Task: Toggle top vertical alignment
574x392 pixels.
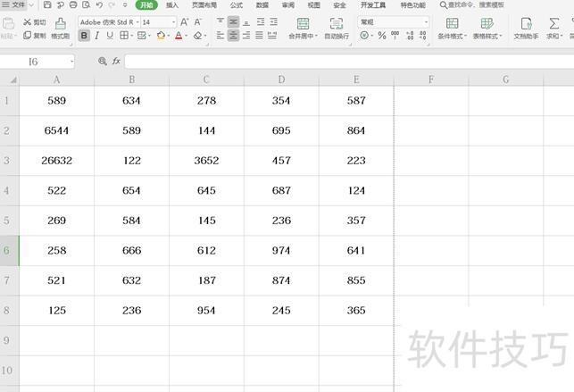Action: click(x=220, y=22)
